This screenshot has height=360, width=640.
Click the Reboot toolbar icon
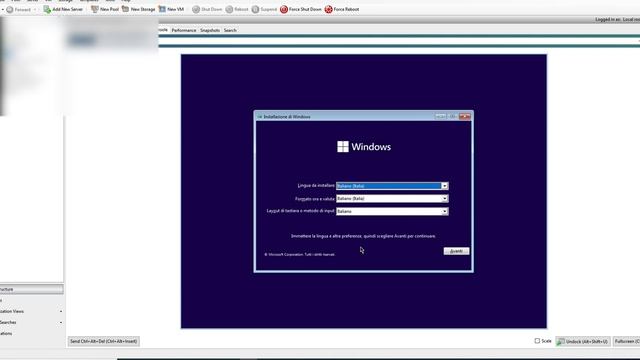[229, 9]
